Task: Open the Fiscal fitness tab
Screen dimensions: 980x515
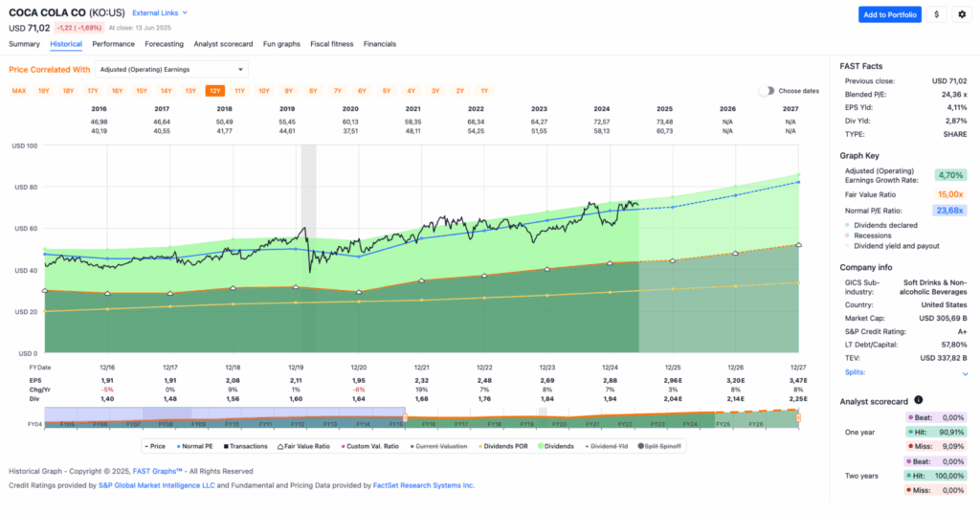Action: [332, 44]
